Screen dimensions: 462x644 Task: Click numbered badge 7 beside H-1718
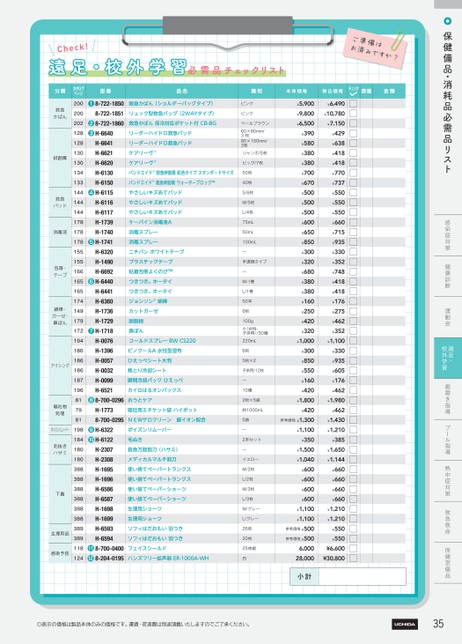(91, 331)
